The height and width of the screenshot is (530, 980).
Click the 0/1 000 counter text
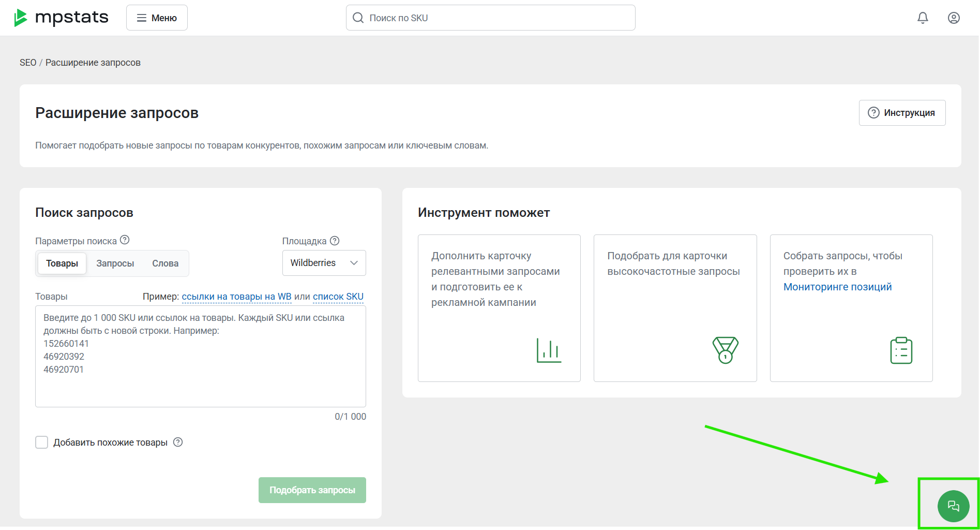[350, 417]
